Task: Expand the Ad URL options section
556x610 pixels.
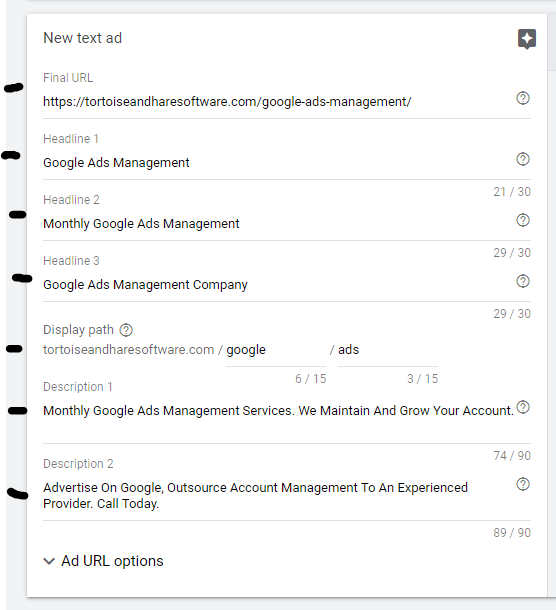Action: (103, 561)
